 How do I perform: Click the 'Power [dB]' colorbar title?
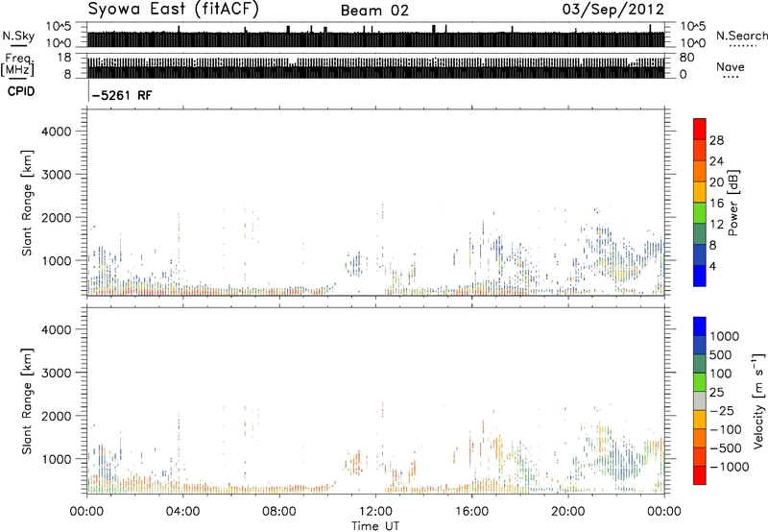click(732, 203)
